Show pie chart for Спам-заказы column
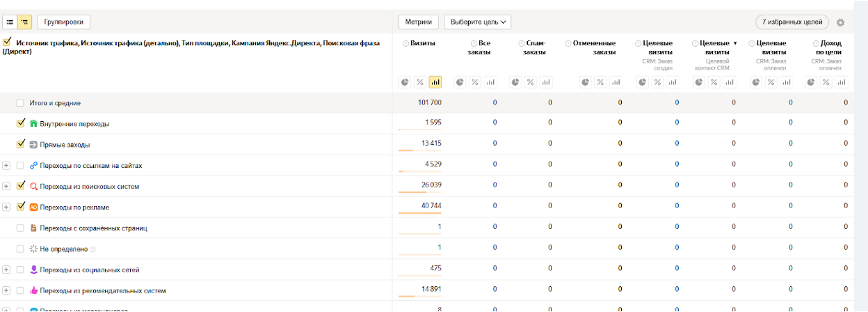The image size is (868, 312). 515,82
